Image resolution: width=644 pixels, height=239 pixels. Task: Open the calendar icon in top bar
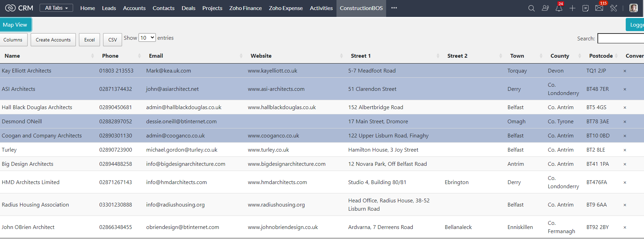click(585, 8)
